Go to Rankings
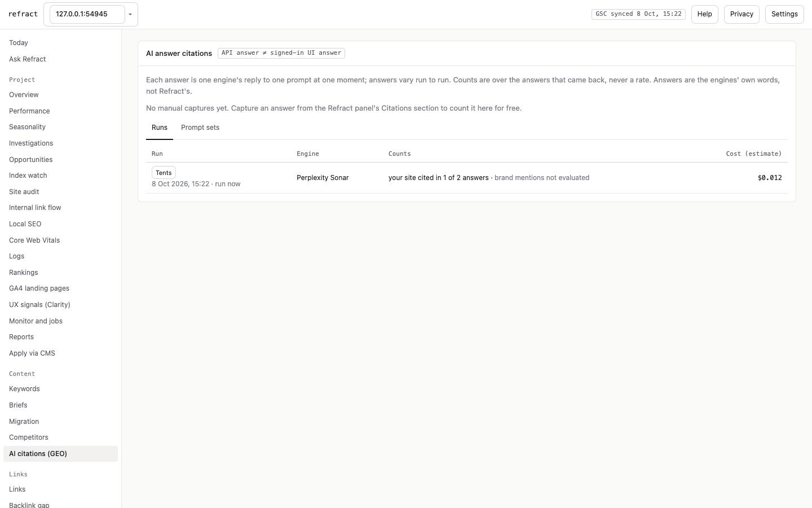 61,273
